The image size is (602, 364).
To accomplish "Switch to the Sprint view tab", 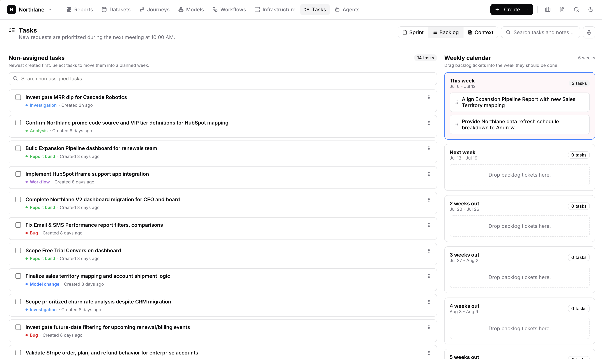I will tap(413, 32).
